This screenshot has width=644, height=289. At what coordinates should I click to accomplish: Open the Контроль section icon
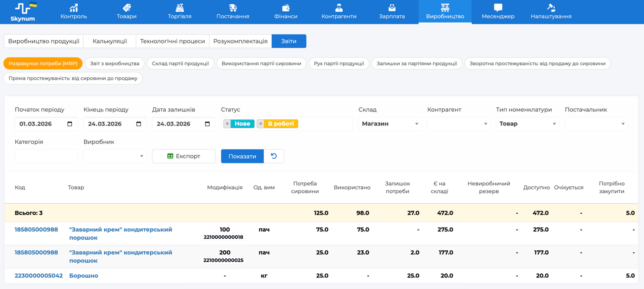[73, 8]
